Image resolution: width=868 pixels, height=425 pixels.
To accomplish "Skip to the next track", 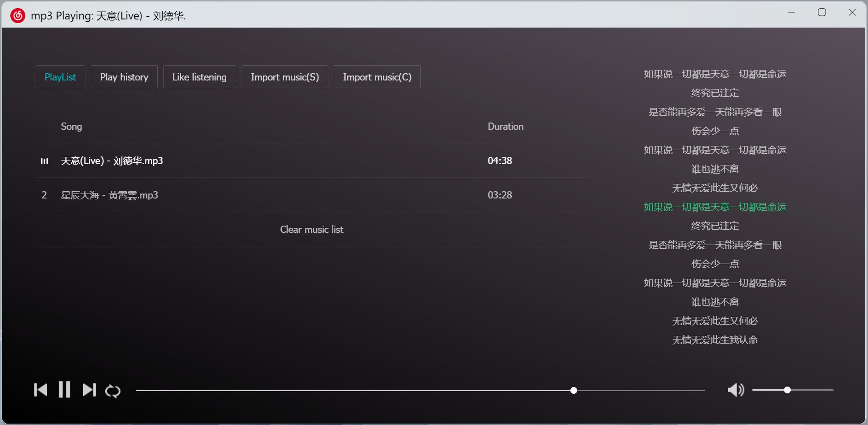I will click(89, 390).
